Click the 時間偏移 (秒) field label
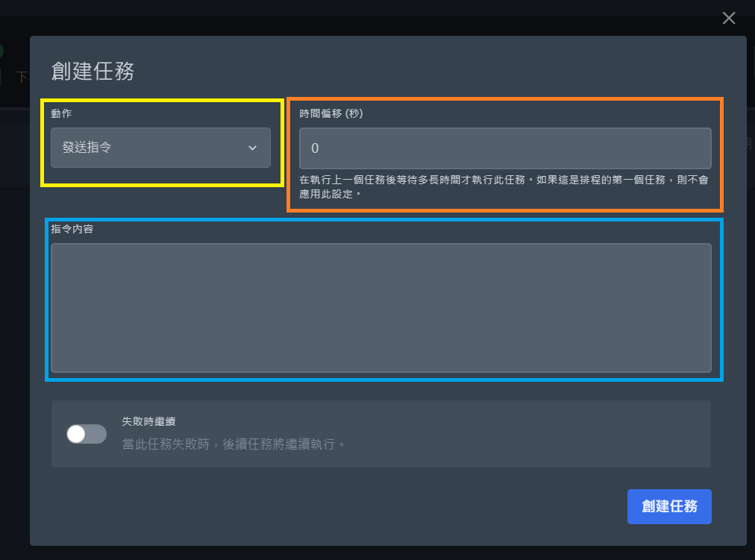Viewport: 755px width, 560px height. pyautogui.click(x=331, y=114)
